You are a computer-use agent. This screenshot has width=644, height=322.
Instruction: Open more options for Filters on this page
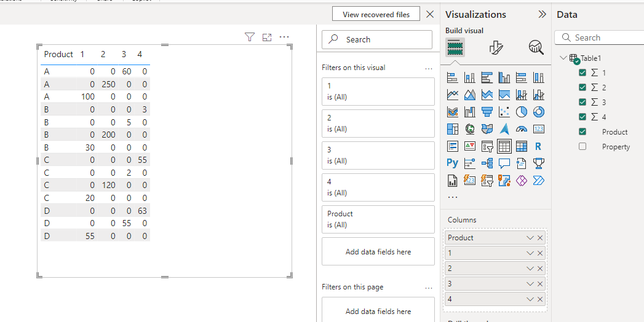tap(429, 288)
